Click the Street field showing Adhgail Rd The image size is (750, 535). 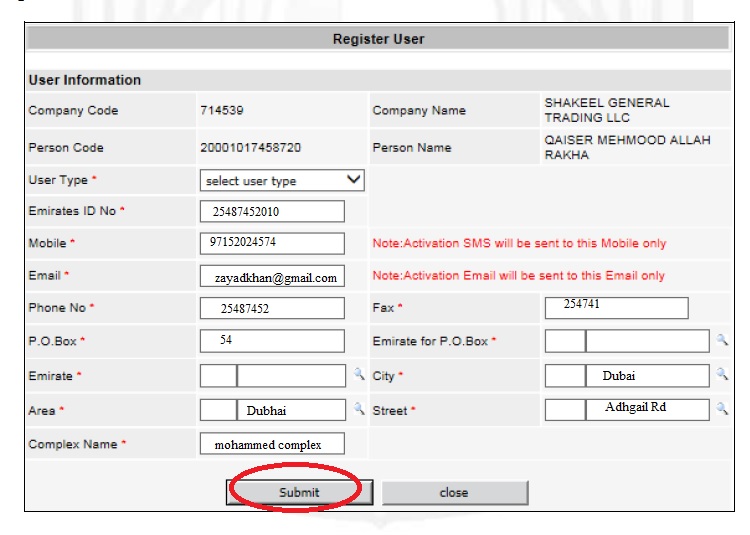coord(647,409)
